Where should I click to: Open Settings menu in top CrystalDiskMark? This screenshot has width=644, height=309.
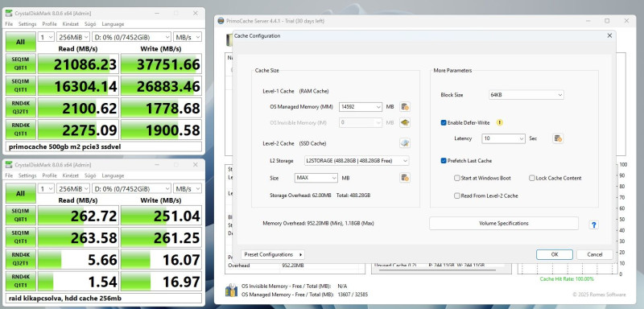(27, 24)
